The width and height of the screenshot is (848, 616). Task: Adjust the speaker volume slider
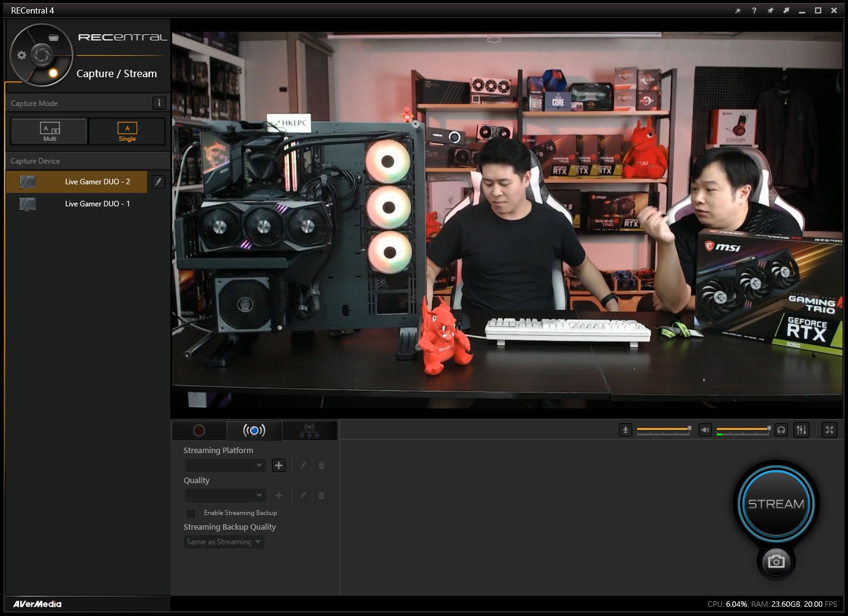tap(744, 430)
